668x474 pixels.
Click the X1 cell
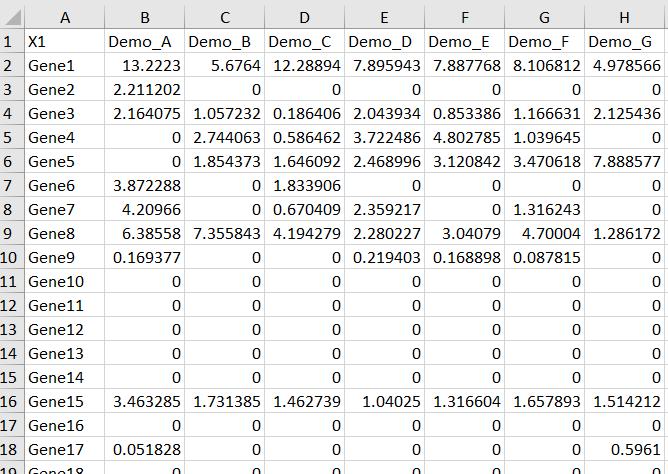[65, 42]
